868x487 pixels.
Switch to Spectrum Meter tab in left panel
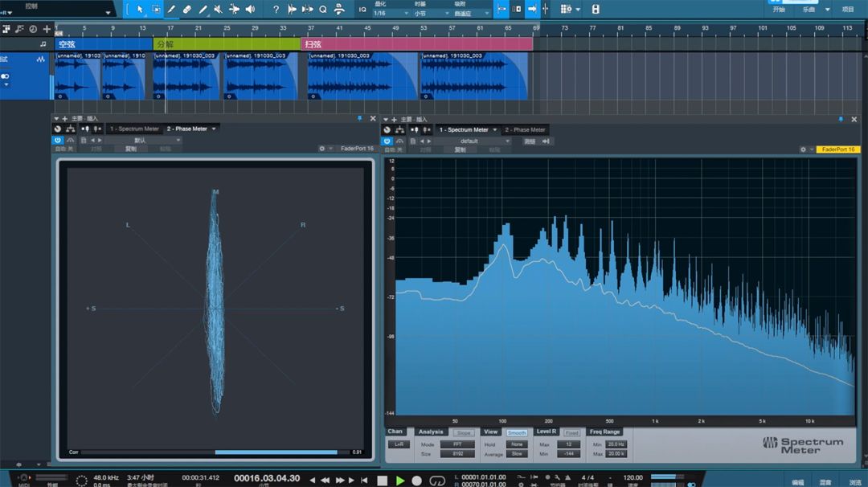pos(134,129)
